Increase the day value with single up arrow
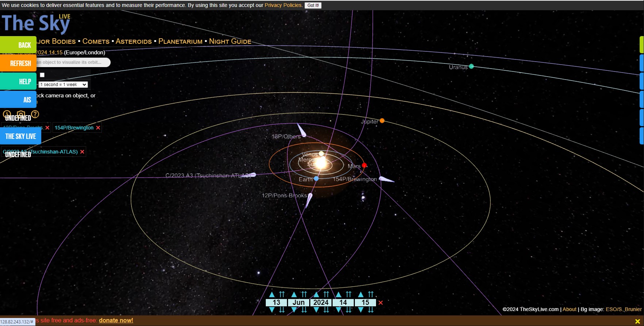644x326 pixels. [x=272, y=295]
